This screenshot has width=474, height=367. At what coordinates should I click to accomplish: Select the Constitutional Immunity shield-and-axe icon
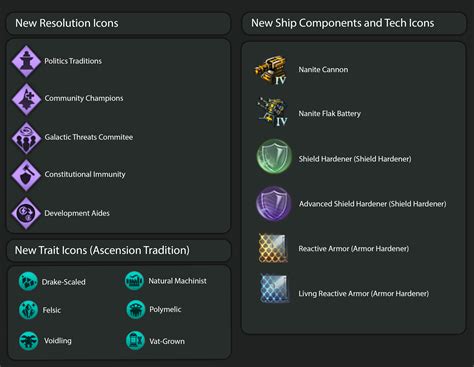(26, 175)
